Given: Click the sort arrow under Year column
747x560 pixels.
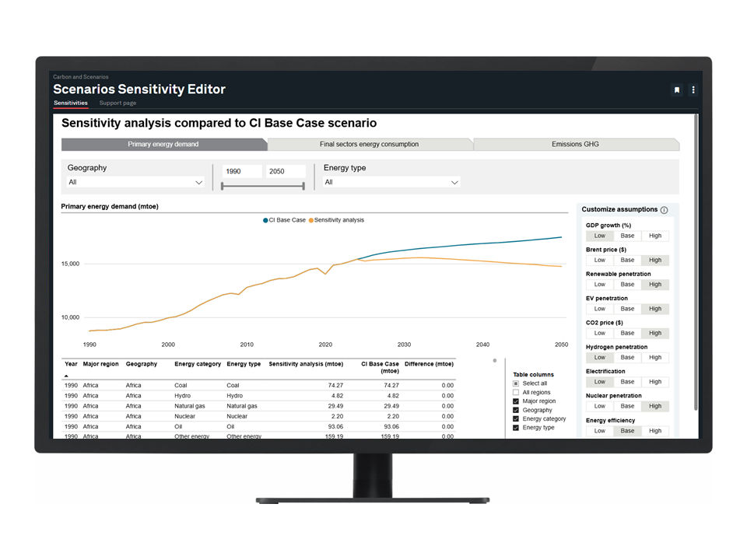Looking at the screenshot, I should tap(66, 375).
